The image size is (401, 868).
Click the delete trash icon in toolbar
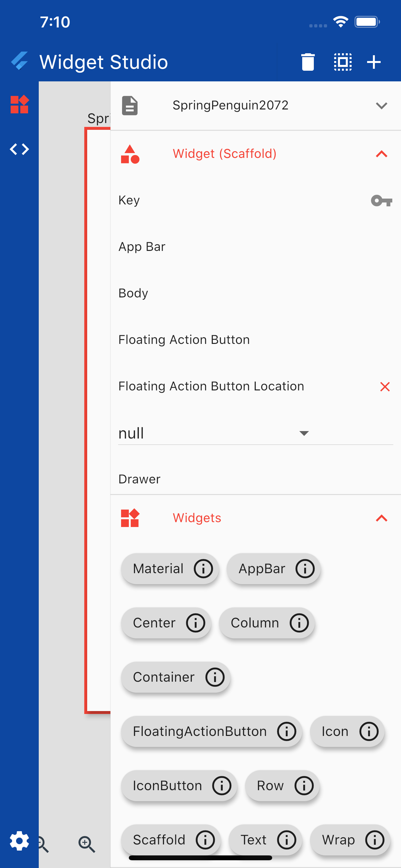point(307,62)
